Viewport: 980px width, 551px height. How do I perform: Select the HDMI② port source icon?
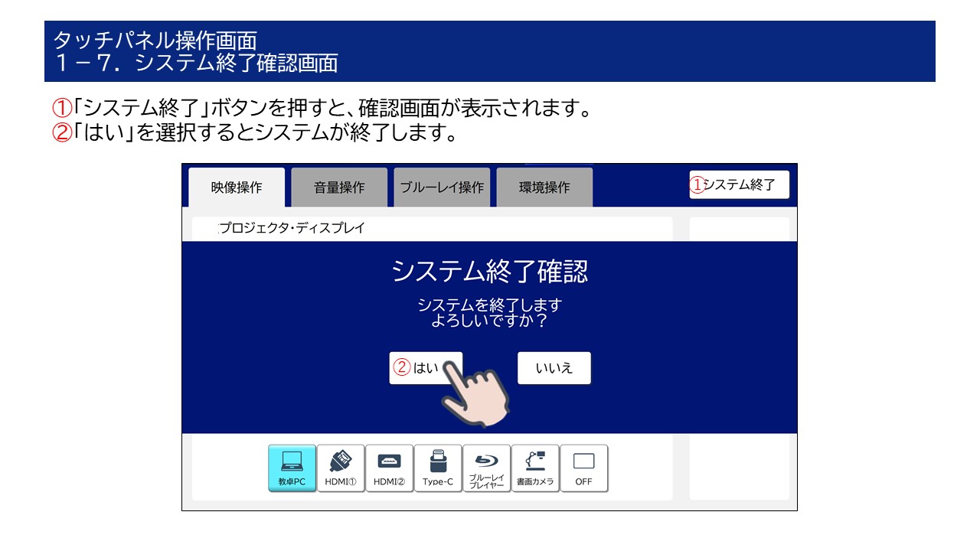pos(389,468)
